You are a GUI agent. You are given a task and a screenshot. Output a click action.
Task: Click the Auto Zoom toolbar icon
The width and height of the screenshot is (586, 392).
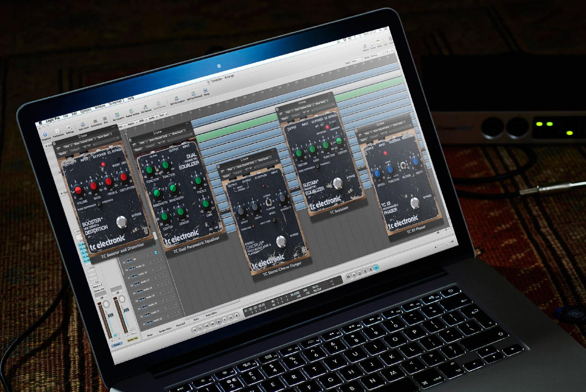(x=83, y=124)
